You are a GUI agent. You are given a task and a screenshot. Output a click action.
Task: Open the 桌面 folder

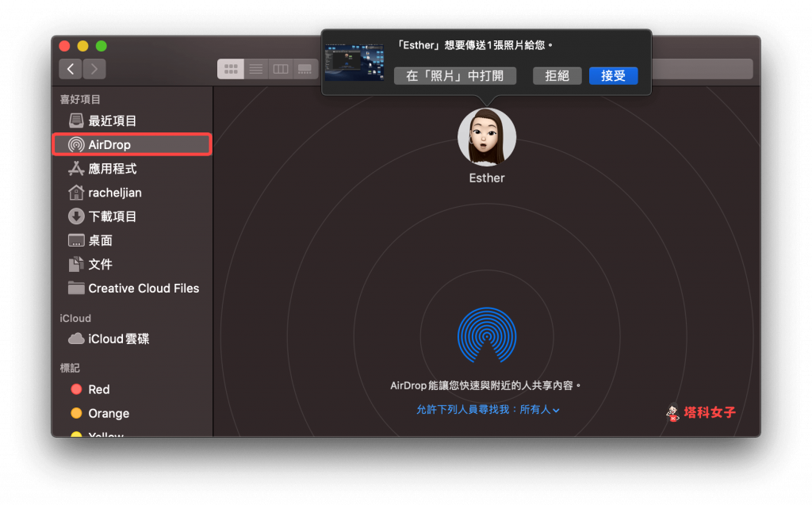tap(101, 239)
